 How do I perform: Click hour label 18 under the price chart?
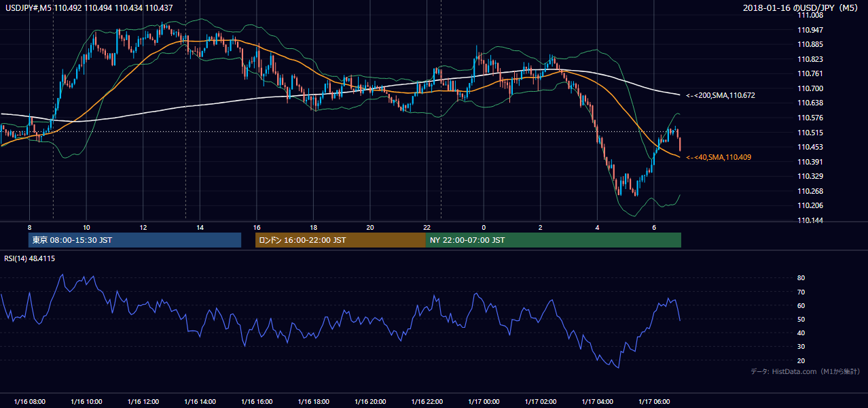313,227
